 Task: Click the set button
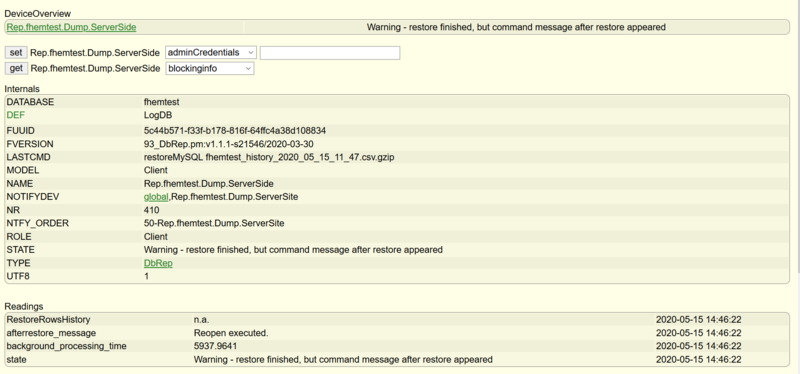(x=16, y=53)
